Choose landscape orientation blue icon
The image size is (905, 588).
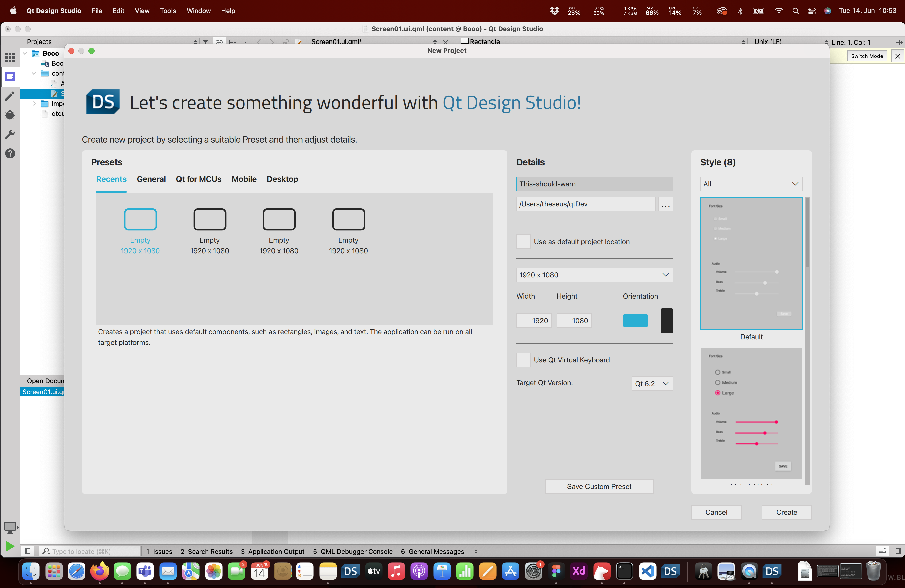(635, 321)
